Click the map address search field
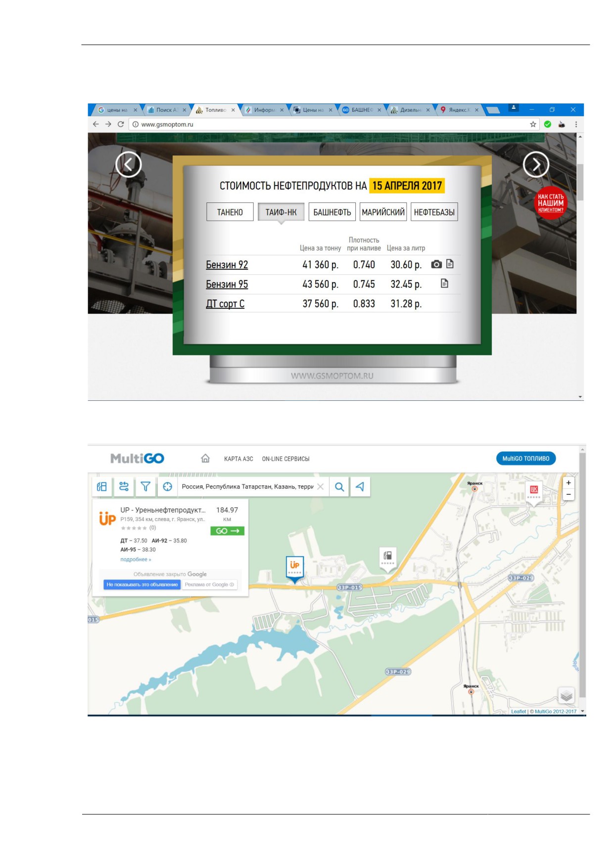 (x=247, y=486)
